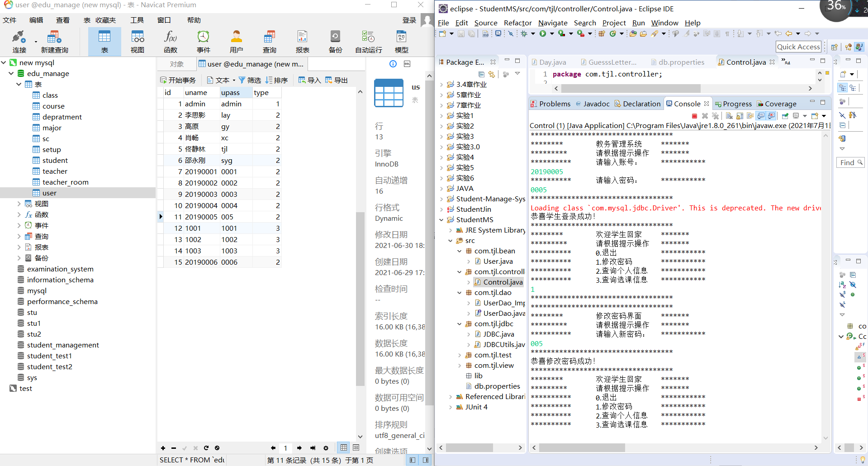Image resolution: width=868 pixels, height=466 pixels.
Task: Toggle Java perspective button in Eclipse
Action: pos(859,47)
